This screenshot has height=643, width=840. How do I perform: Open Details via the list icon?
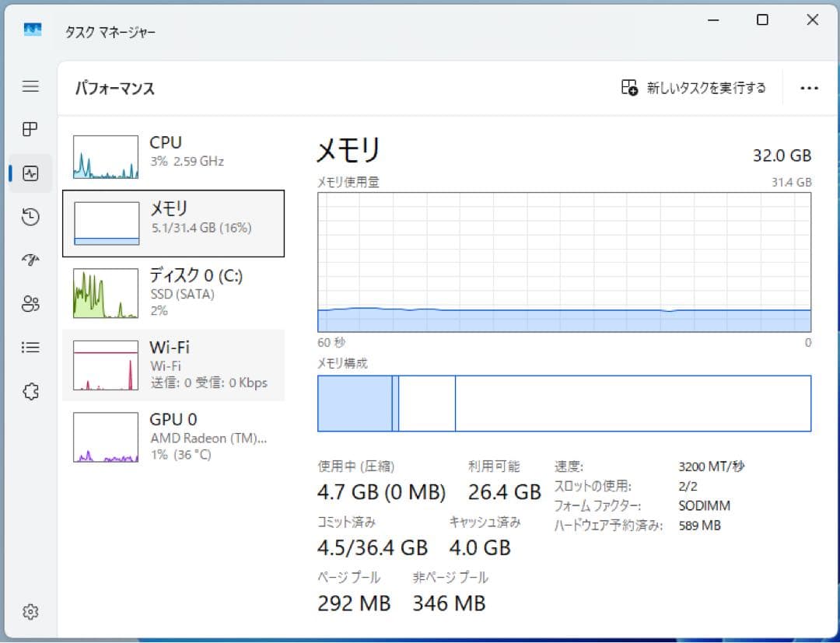tap(30, 348)
